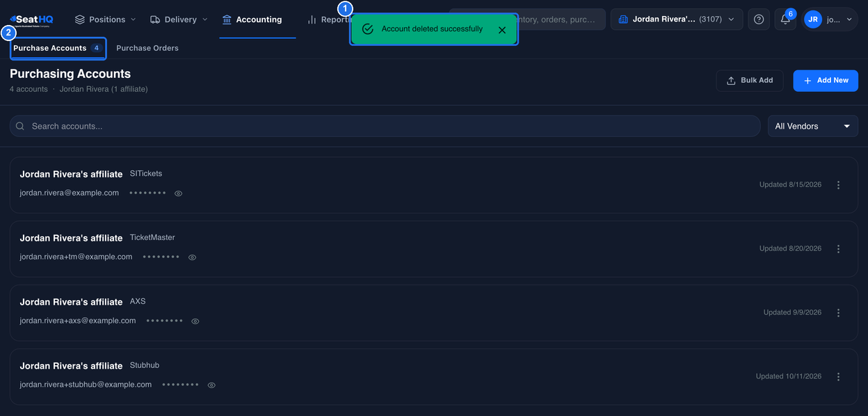Click the Stubhub vendor label
This screenshot has height=416, width=868.
pos(145,366)
